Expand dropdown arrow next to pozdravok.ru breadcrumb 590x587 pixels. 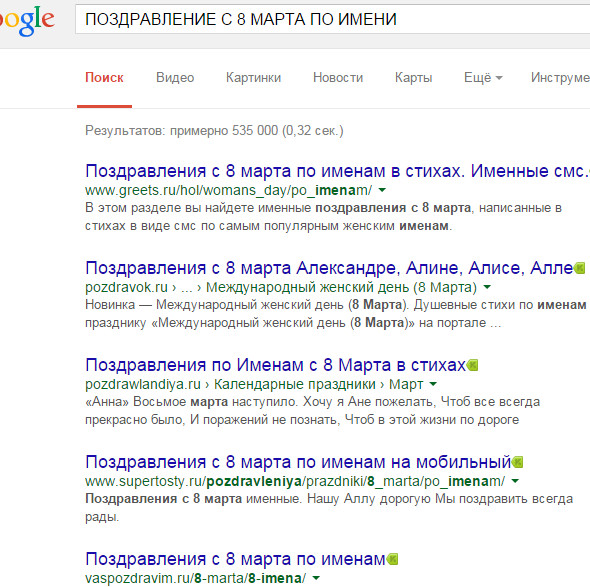(x=487, y=287)
